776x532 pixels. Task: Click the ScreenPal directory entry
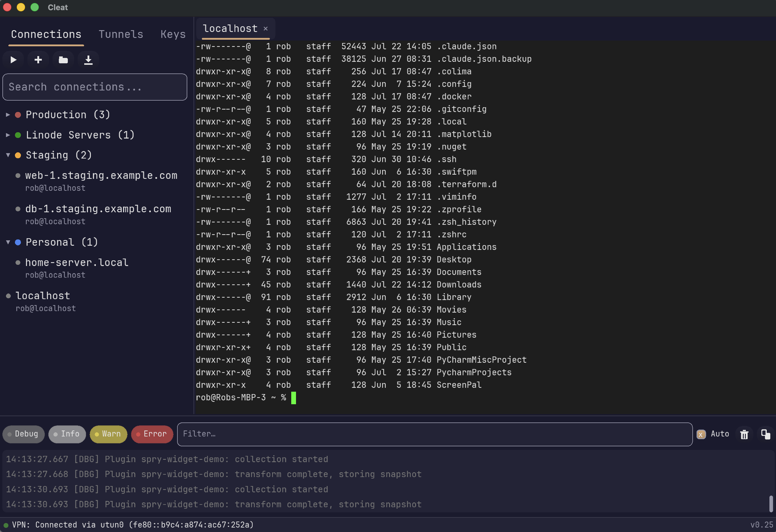point(459,385)
